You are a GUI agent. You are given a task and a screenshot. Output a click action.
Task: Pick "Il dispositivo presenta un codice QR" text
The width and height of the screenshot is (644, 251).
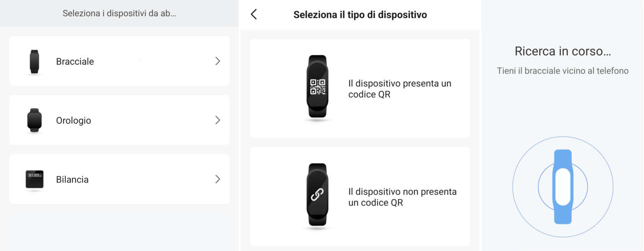point(400,89)
